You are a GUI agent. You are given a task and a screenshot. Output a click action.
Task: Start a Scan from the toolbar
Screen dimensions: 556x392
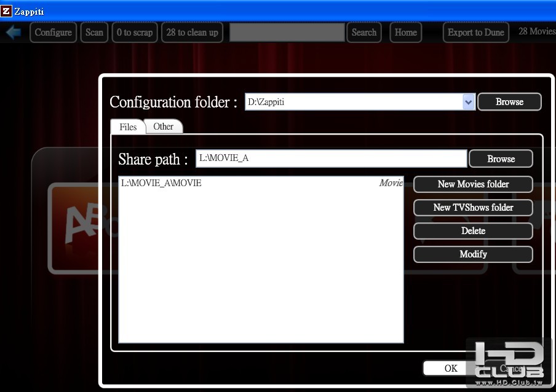pos(94,32)
